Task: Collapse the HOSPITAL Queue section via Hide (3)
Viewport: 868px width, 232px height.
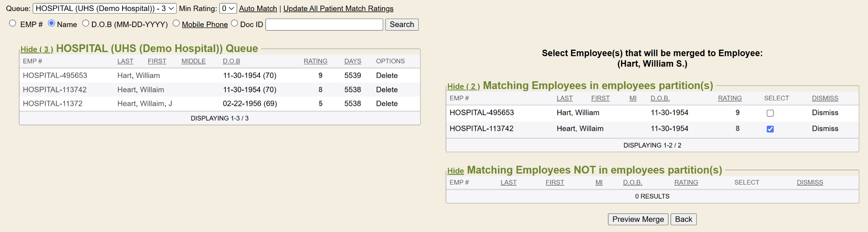Action: pyautogui.click(x=37, y=50)
